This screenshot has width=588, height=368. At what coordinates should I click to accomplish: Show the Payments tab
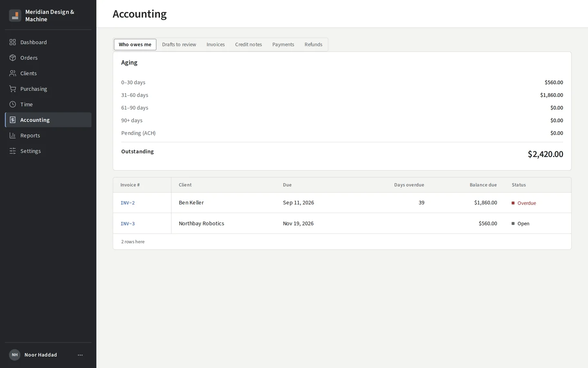tap(283, 45)
